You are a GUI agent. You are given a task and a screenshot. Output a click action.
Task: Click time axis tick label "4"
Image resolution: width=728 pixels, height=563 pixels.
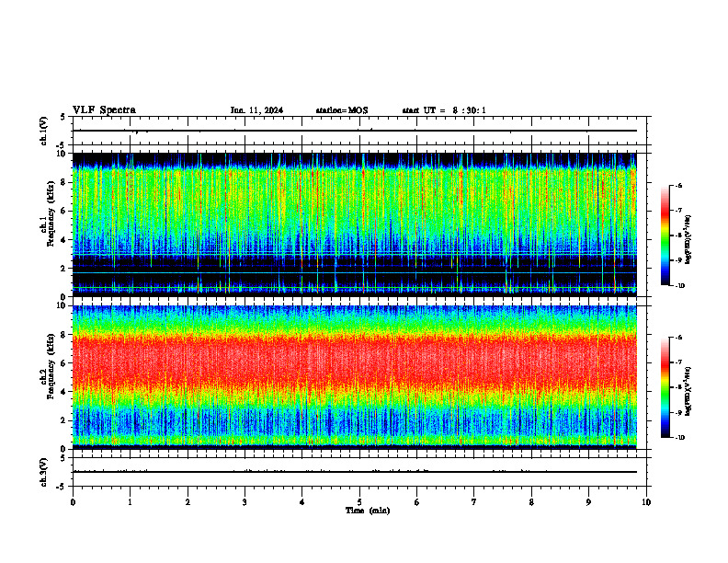(x=302, y=502)
